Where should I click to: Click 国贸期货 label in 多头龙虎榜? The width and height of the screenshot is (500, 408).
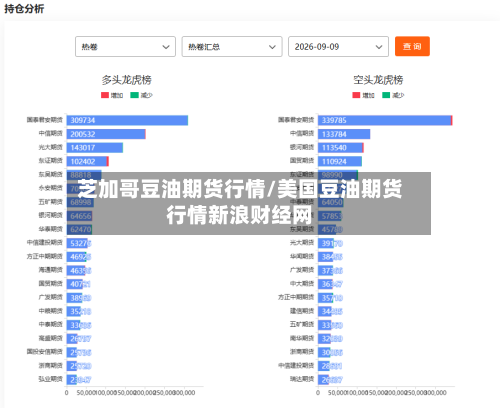tap(51, 283)
